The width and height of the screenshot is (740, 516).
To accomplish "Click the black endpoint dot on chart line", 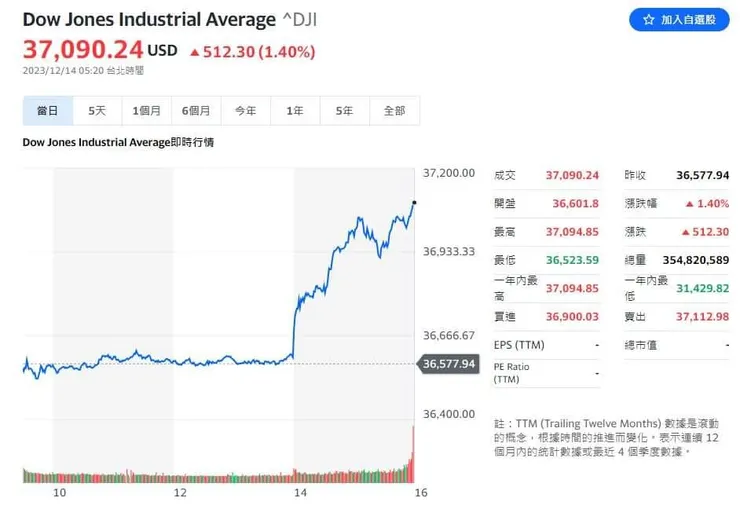I will (x=414, y=203).
